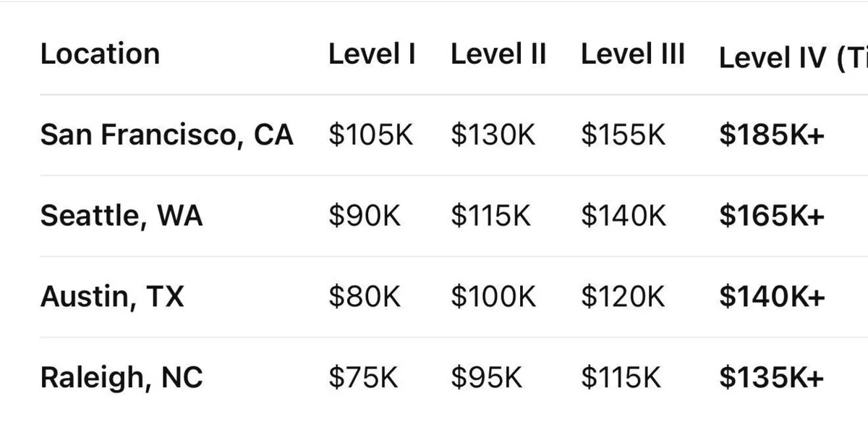The height and width of the screenshot is (430, 868).
Task: Click San Francisco Level III salary $155K
Action: (x=623, y=135)
